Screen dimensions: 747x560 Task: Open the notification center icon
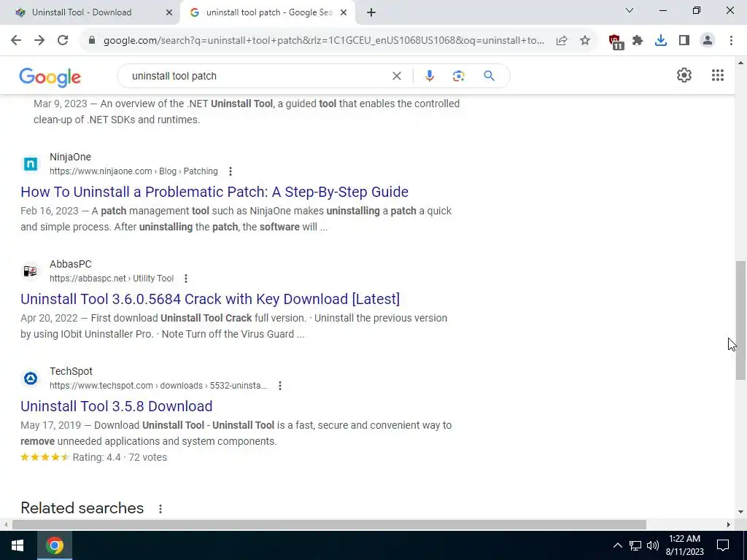[x=723, y=545]
